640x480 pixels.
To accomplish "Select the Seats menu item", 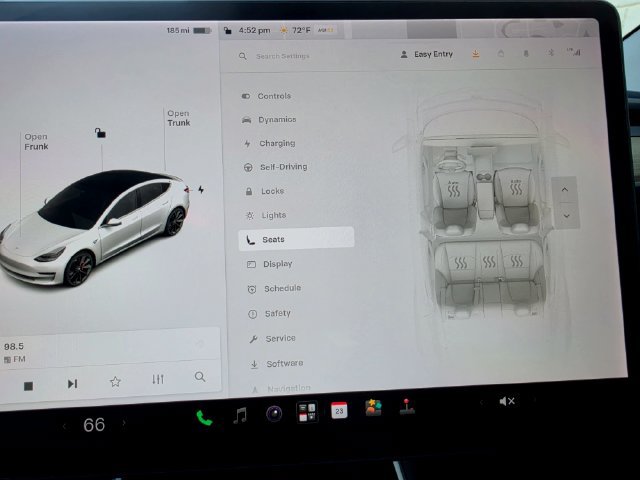I will point(296,239).
